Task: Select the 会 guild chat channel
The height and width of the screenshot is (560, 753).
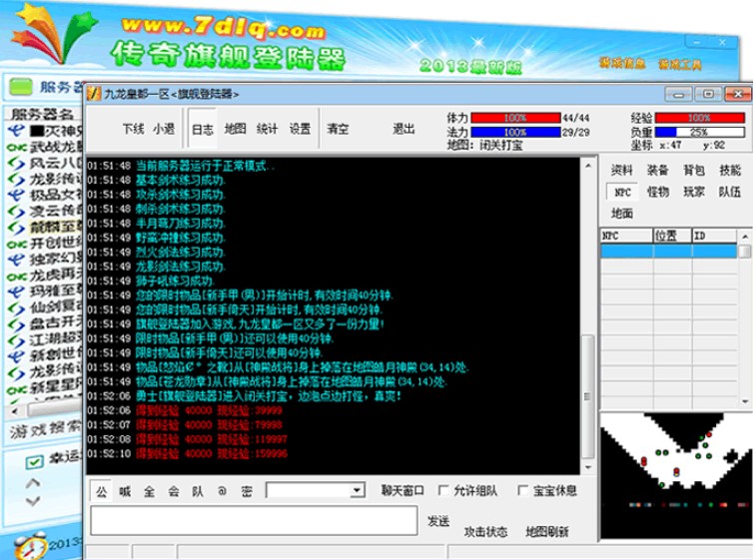Action: 174,491
